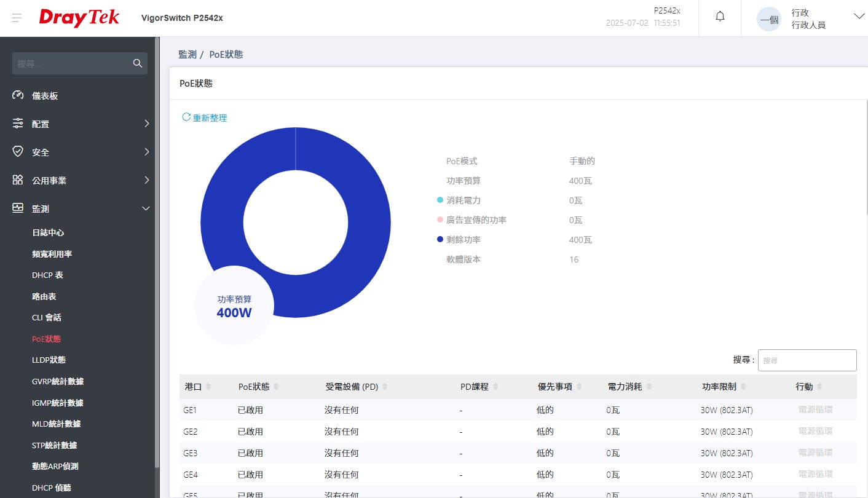Screen dimensions: 868x498
Task: Click the refresh icon next to 重新整理
Action: tap(186, 117)
